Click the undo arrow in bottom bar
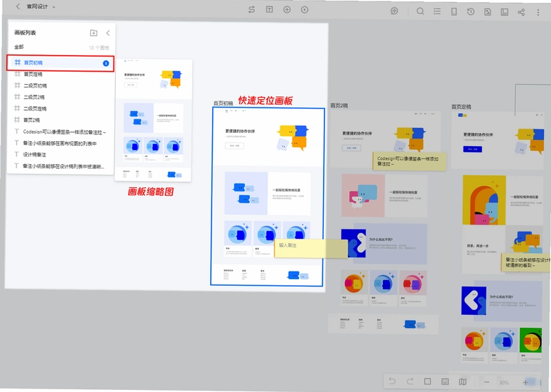This screenshot has width=551, height=392. point(392,381)
